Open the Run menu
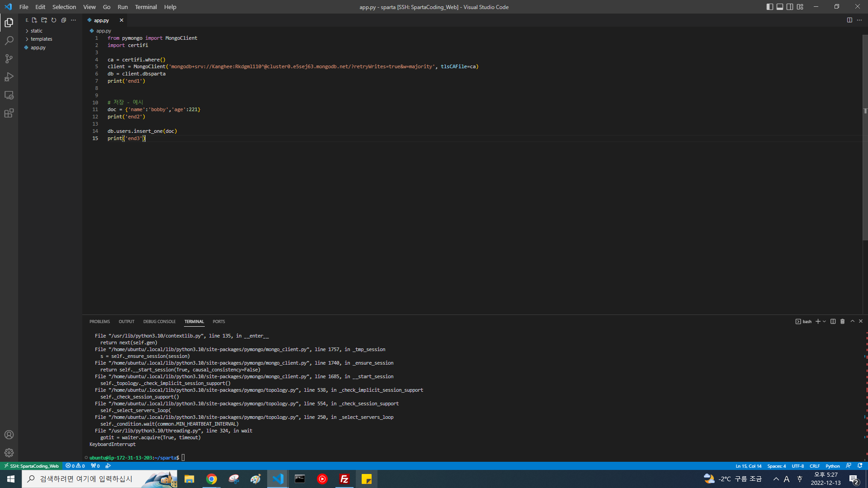 (123, 7)
